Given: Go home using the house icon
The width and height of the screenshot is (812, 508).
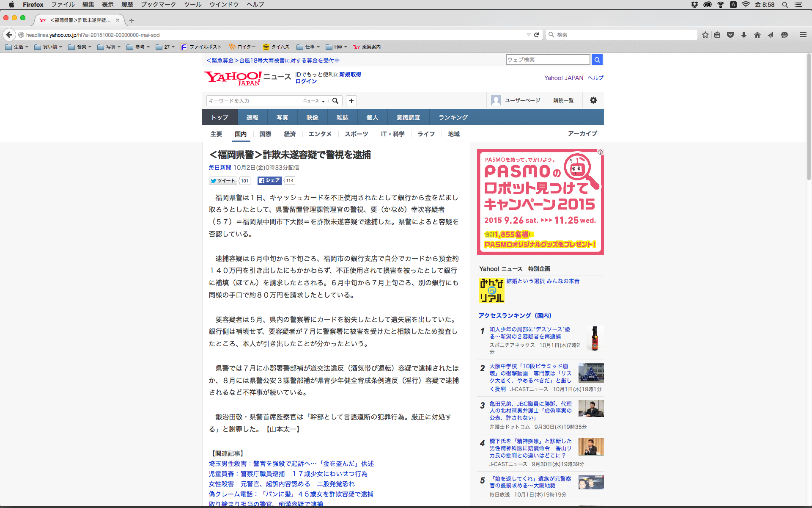Looking at the screenshot, I should tap(757, 35).
